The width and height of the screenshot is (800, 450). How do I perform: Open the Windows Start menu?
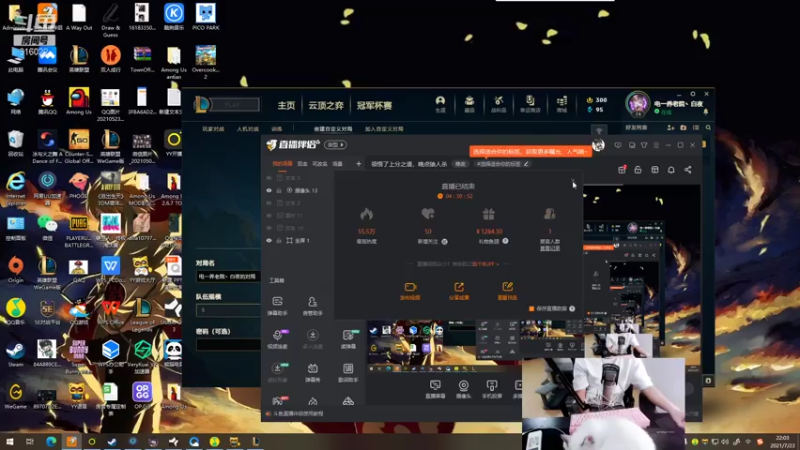tap(9, 441)
